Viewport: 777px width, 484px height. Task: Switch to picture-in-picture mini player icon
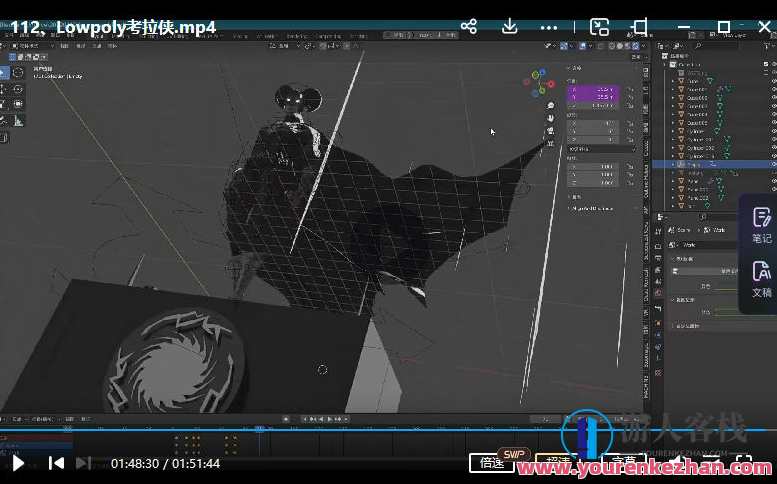tap(599, 27)
